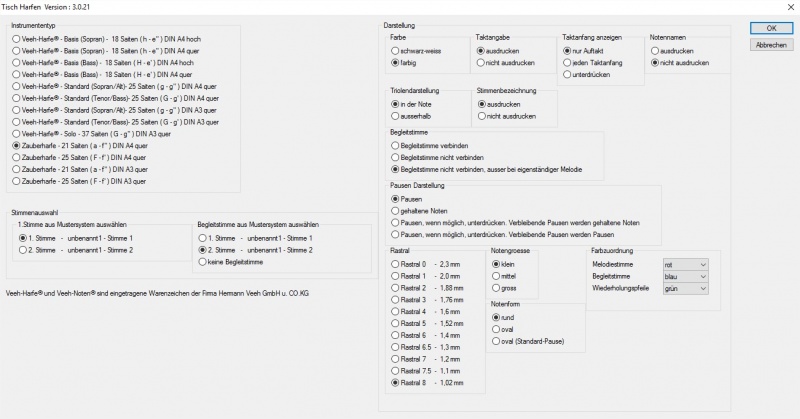
Task: Open the Melodiestimme color dropdown
Action: 685,265
